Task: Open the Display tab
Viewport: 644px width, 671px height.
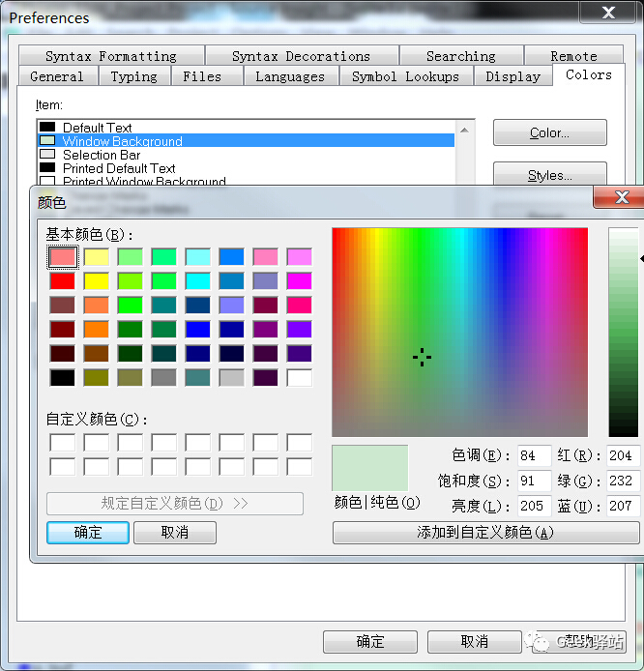Action: coord(512,76)
